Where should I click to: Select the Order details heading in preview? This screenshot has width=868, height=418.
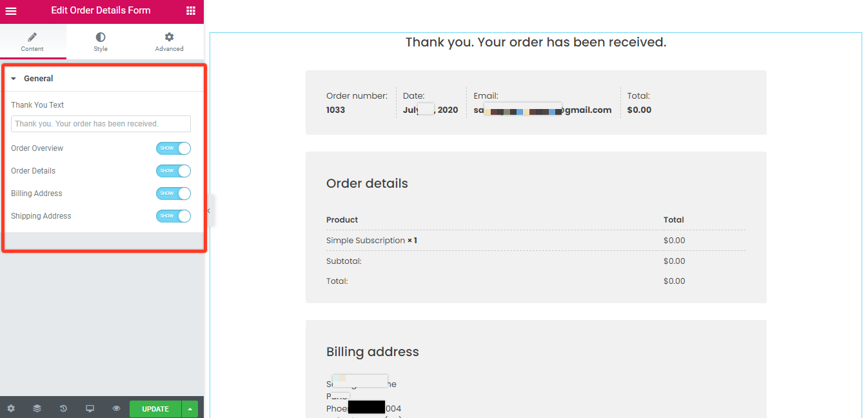[x=367, y=183]
